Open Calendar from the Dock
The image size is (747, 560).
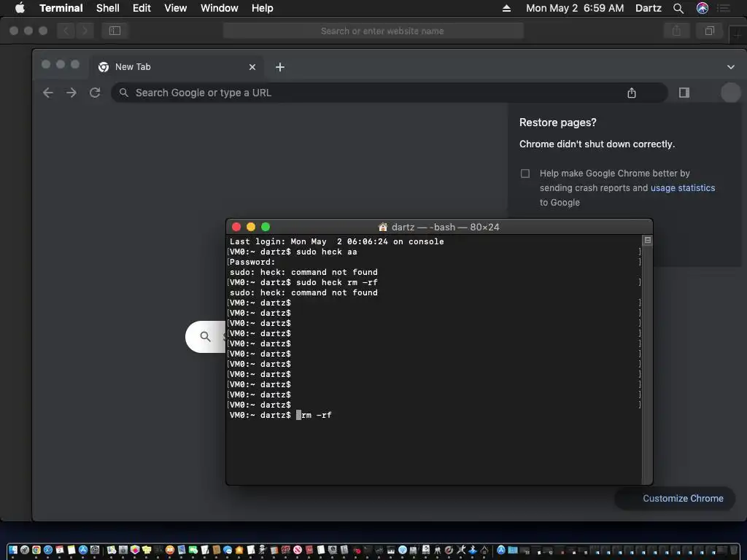(x=60, y=548)
